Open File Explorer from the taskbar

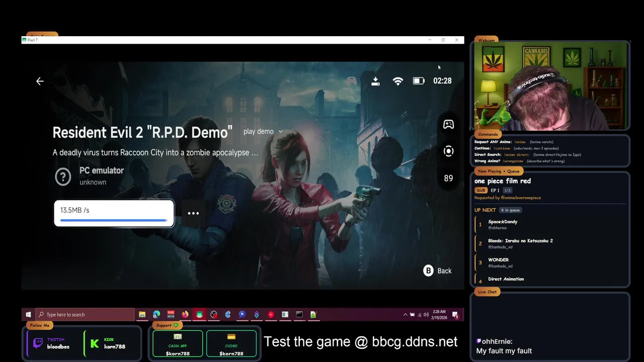tap(142, 315)
